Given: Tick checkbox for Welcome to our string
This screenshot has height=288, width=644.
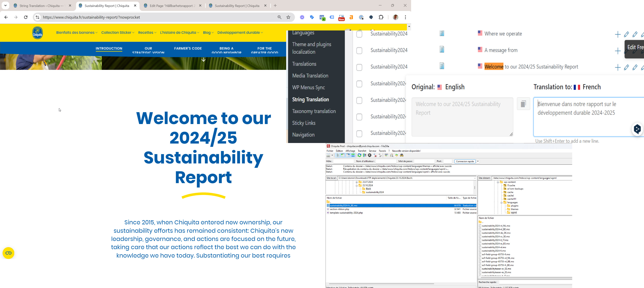Looking at the screenshot, I should [359, 67].
